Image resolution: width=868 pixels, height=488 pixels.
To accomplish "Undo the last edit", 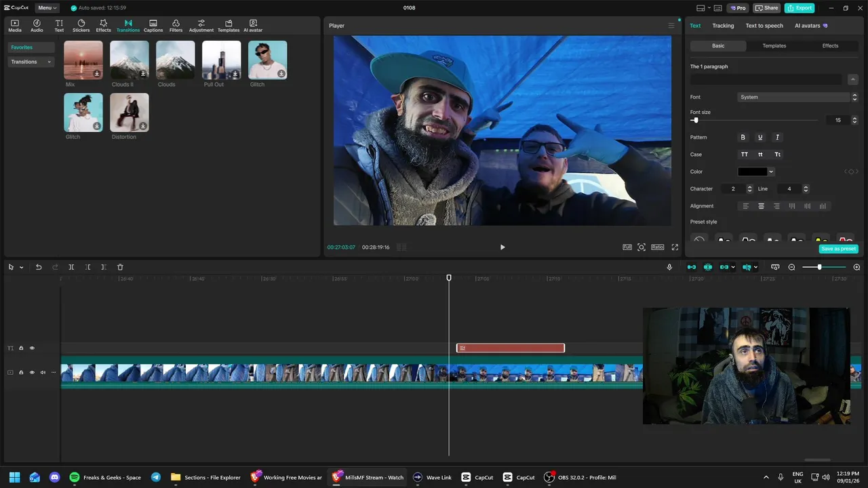I will (39, 267).
